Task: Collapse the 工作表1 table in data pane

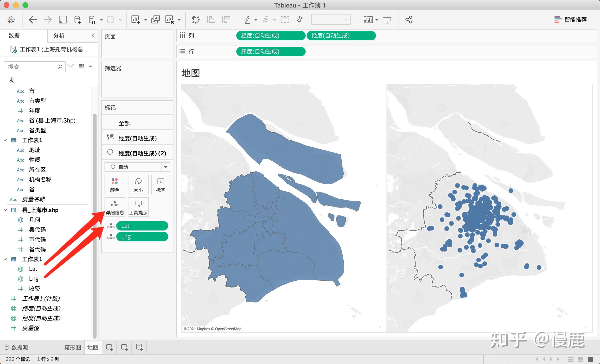Action: 5,259
